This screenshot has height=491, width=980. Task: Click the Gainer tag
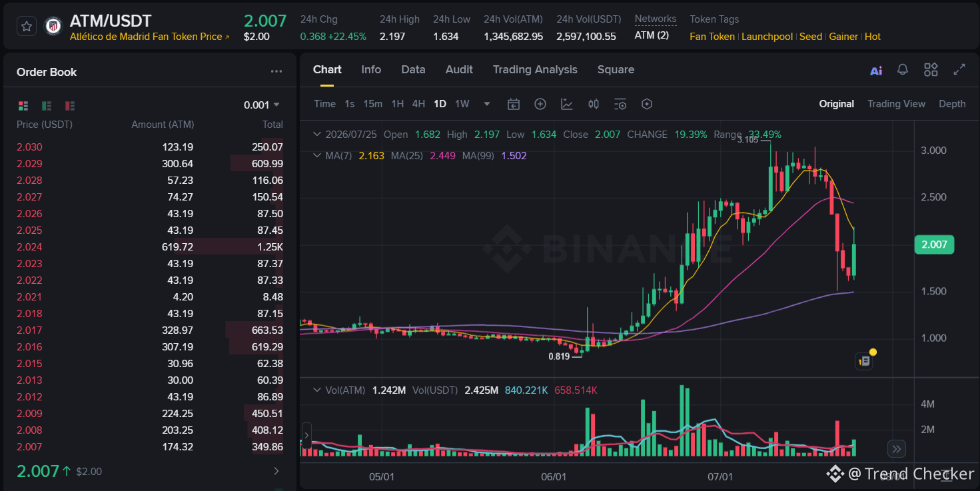point(843,37)
